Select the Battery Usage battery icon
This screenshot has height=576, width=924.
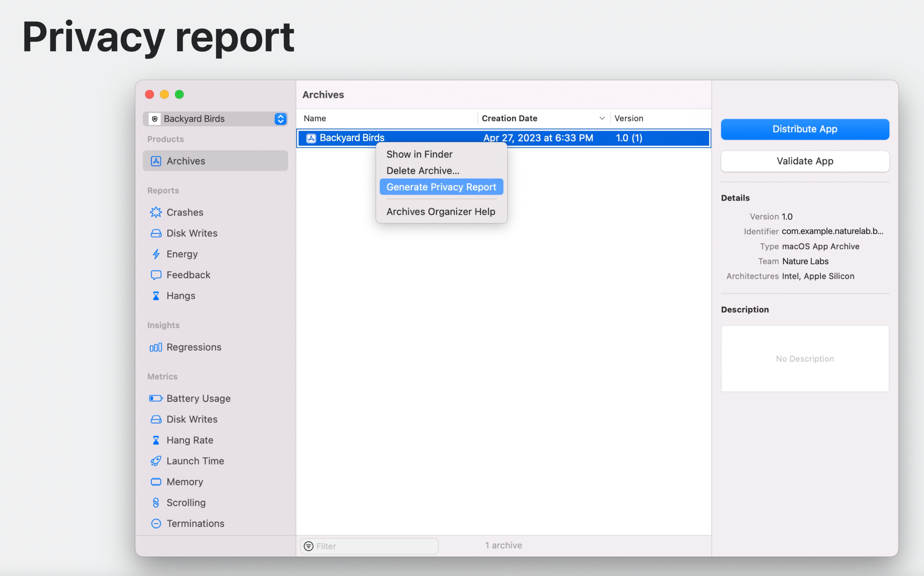[x=156, y=398]
